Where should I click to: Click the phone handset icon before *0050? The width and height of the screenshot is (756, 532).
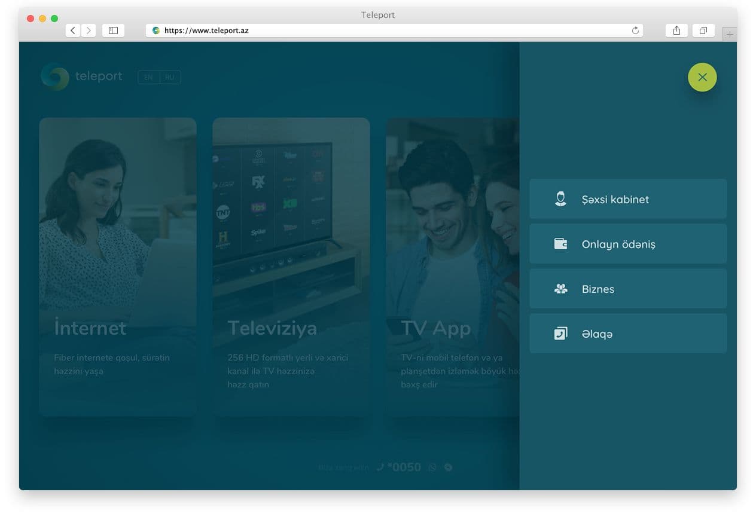coord(380,467)
